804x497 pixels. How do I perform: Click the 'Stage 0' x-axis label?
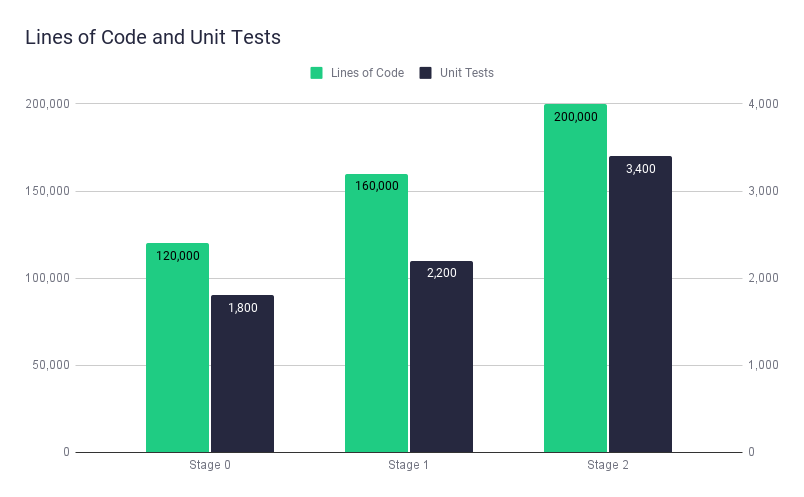tap(210, 465)
